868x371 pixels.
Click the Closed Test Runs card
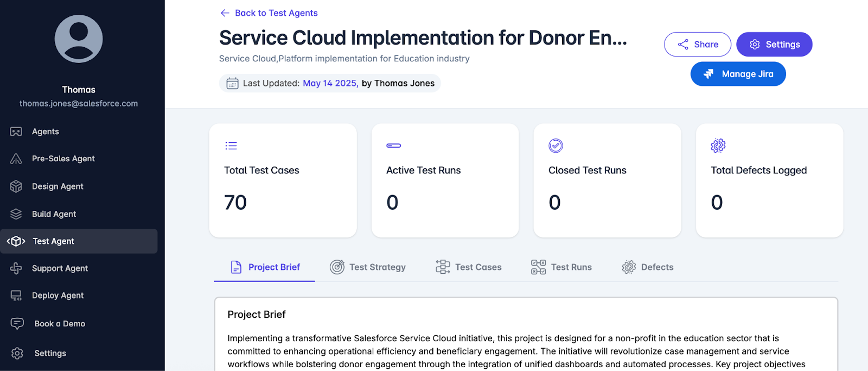608,180
